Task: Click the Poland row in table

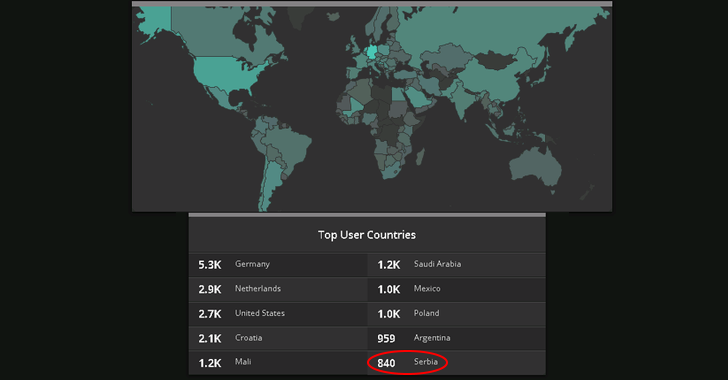Action: pyautogui.click(x=456, y=314)
